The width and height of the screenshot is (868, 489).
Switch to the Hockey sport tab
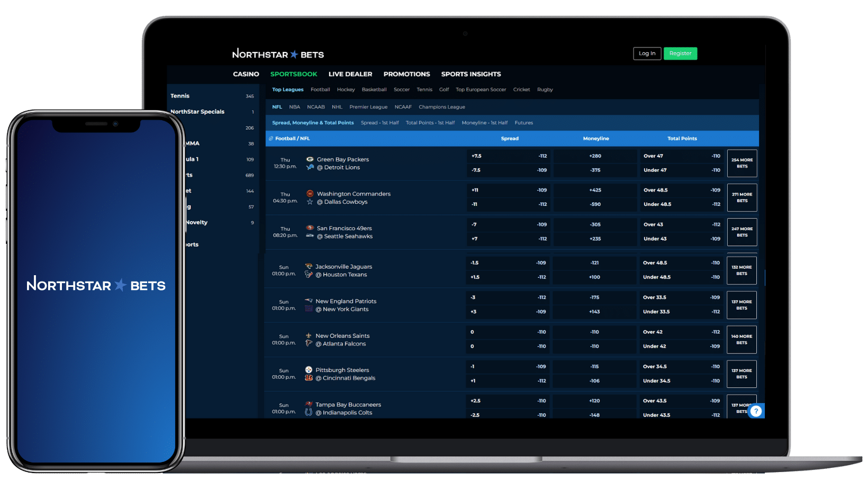pos(346,89)
